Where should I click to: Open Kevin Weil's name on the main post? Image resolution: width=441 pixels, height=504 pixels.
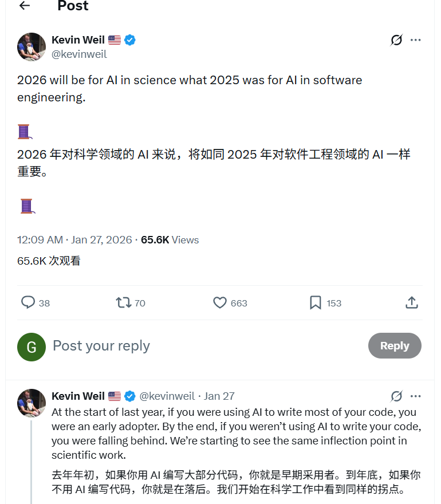[78, 40]
